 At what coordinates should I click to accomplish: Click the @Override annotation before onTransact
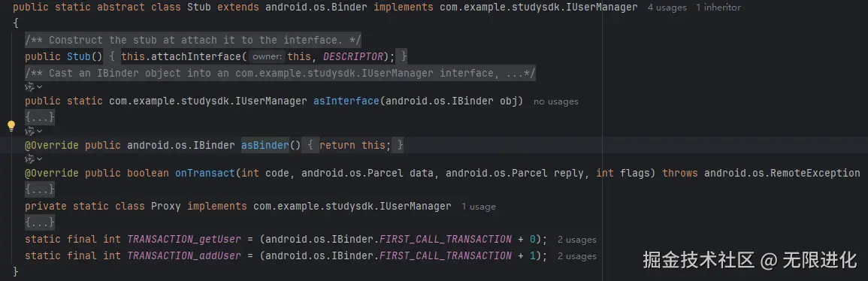pyautogui.click(x=52, y=173)
